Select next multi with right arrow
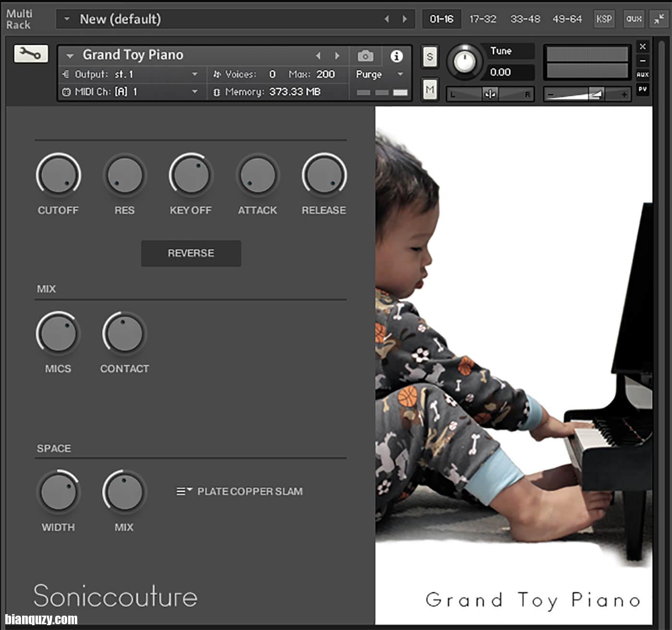 (405, 19)
